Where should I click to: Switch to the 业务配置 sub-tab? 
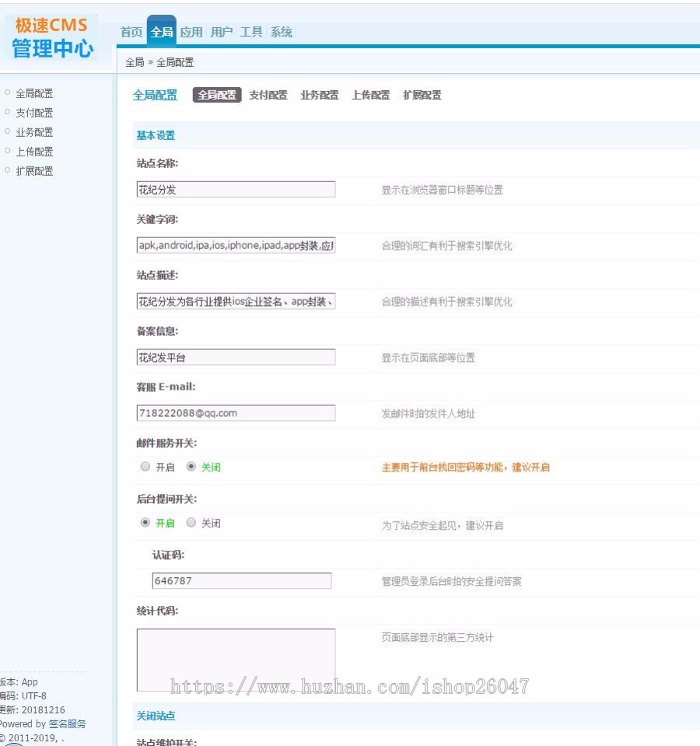click(x=320, y=95)
